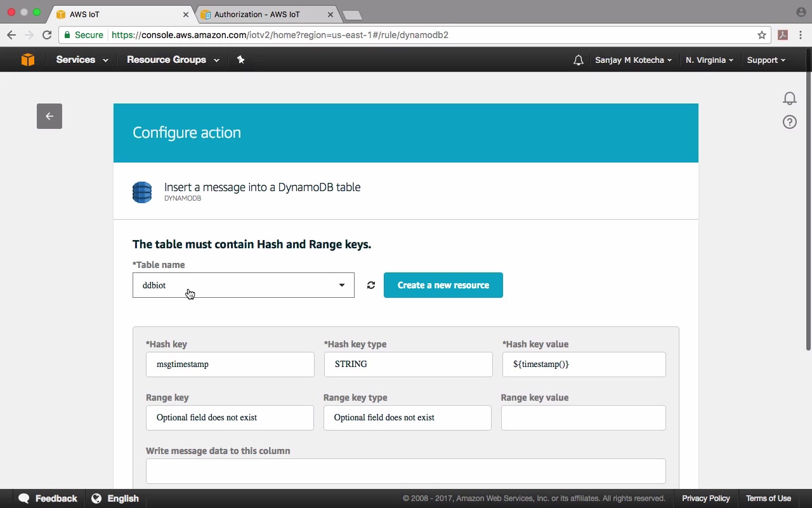Refresh the table name list
Image resolution: width=812 pixels, height=508 pixels.
point(371,285)
